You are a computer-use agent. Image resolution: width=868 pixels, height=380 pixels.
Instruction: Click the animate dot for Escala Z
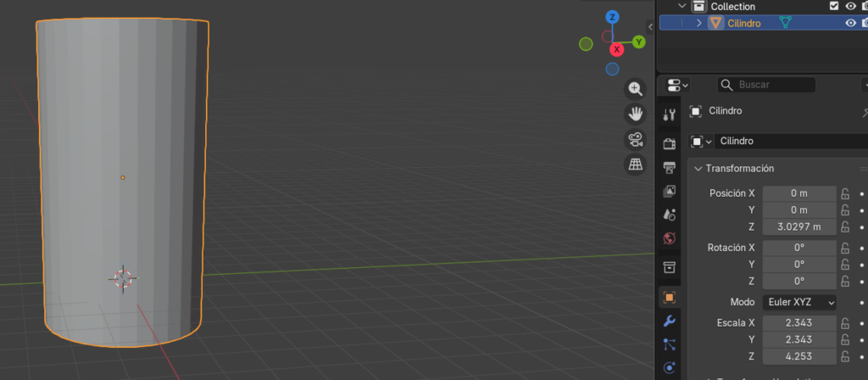point(861,357)
